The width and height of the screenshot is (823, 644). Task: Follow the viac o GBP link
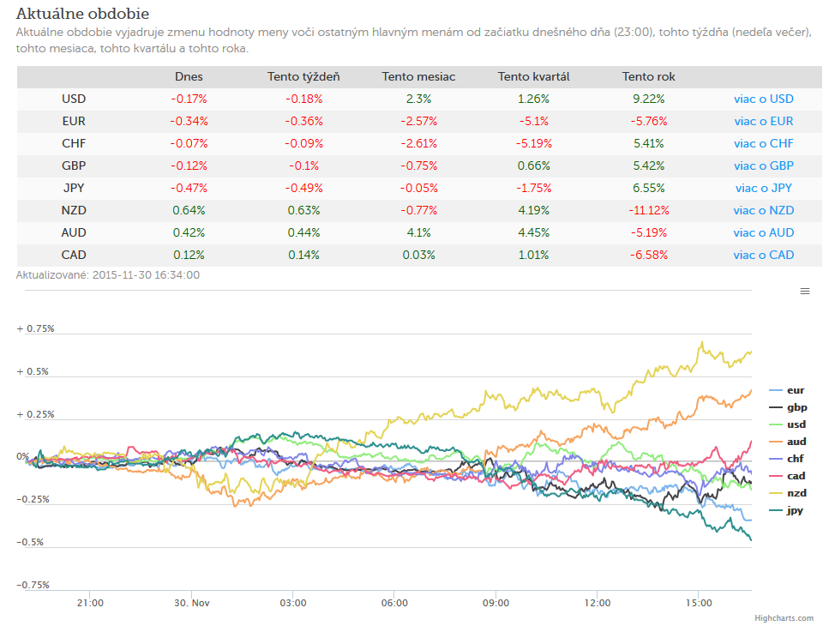[764, 166]
